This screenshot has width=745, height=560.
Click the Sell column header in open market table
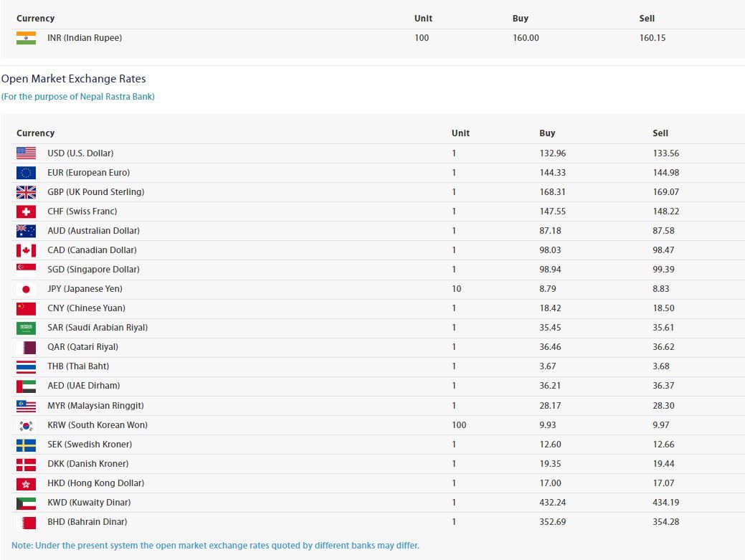(x=660, y=133)
